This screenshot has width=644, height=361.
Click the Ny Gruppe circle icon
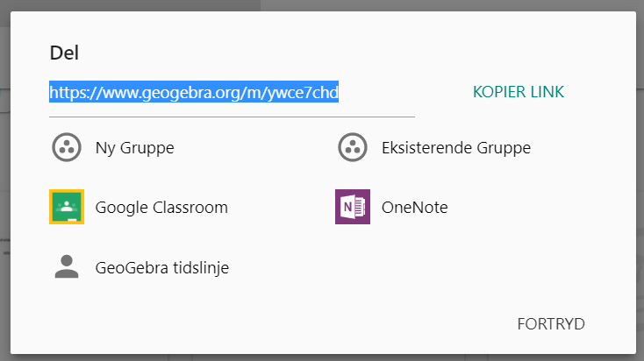coord(67,148)
